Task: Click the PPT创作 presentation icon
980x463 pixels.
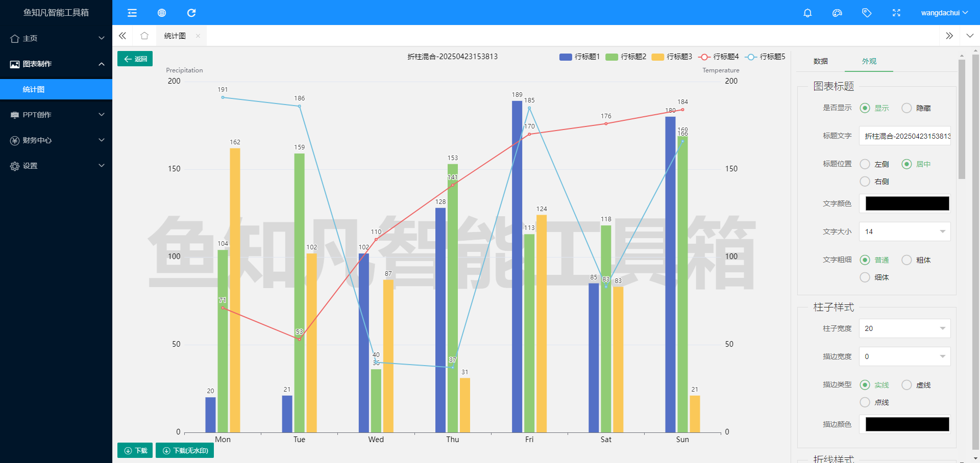Action: [15, 115]
